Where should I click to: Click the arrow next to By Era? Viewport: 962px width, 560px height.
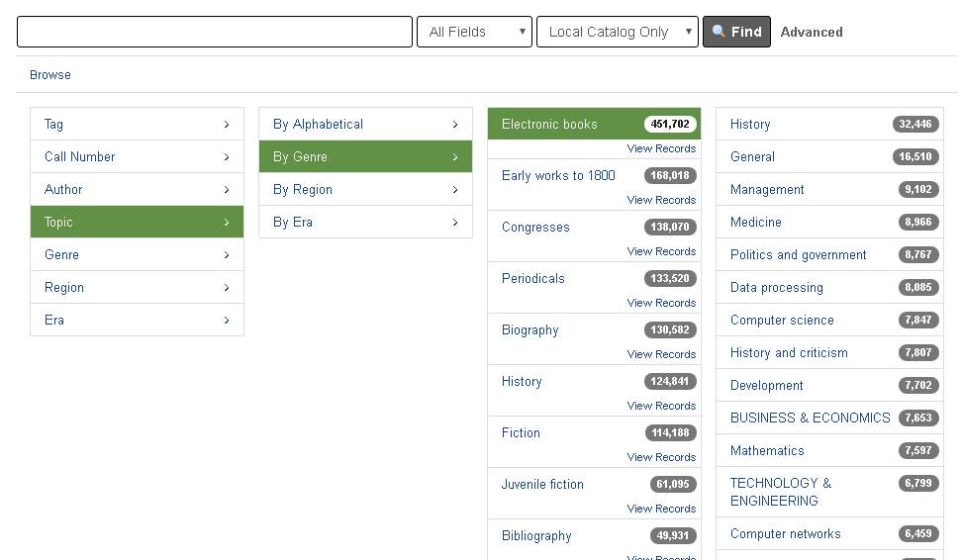[455, 222]
